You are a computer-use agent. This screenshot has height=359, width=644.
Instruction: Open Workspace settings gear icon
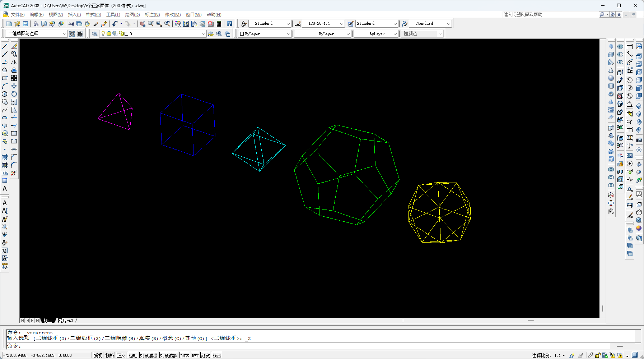72,34
